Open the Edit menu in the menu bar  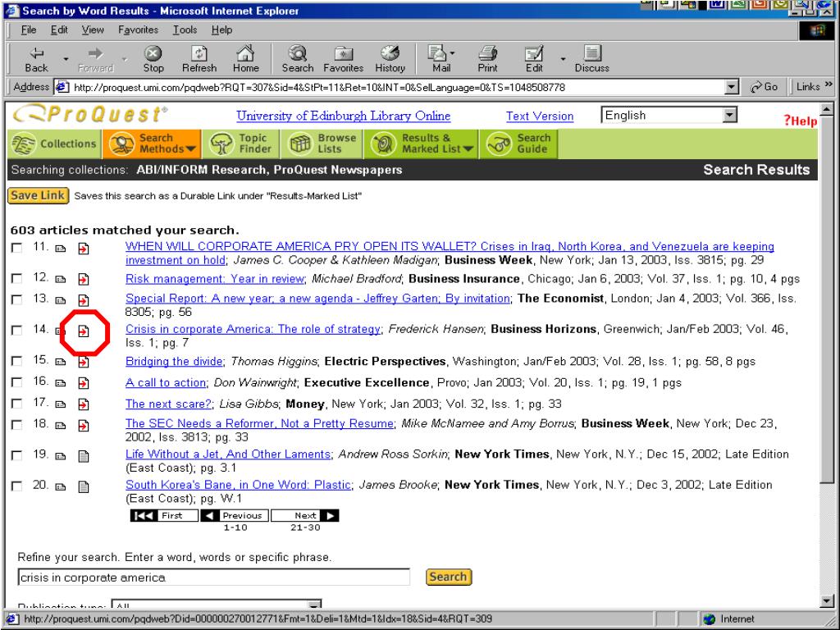[x=59, y=30]
